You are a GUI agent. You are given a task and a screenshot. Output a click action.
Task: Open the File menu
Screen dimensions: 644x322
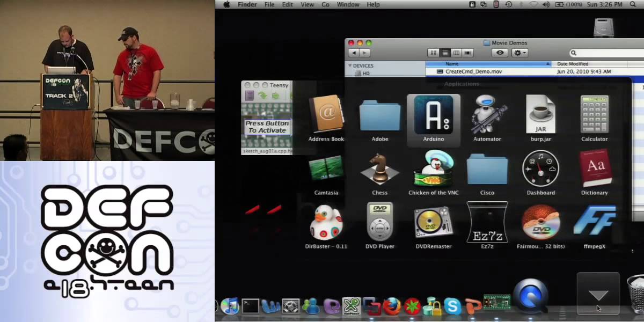(x=269, y=4)
